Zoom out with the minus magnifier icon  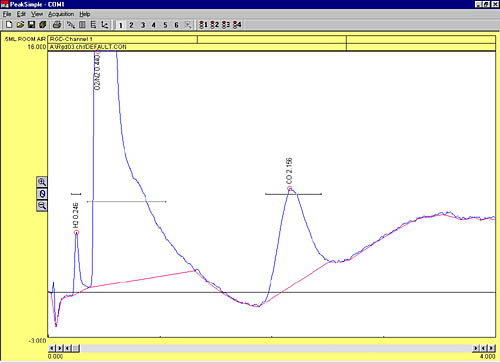(42, 206)
